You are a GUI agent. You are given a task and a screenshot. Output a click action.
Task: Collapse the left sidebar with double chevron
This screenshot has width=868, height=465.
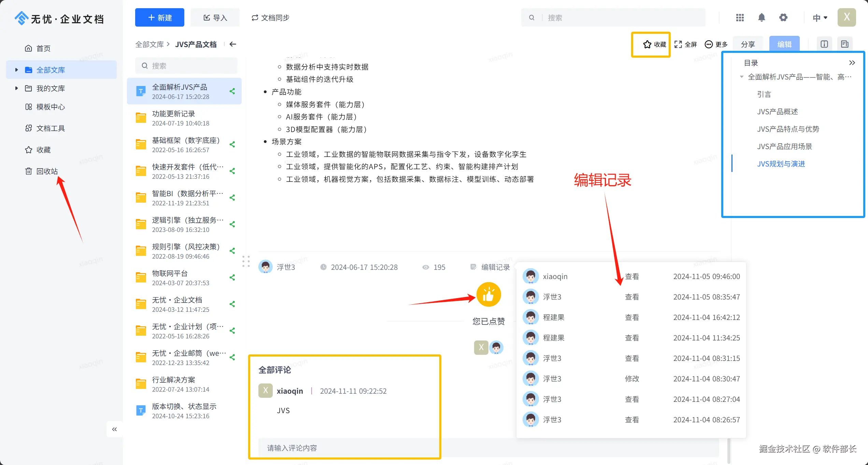click(114, 429)
